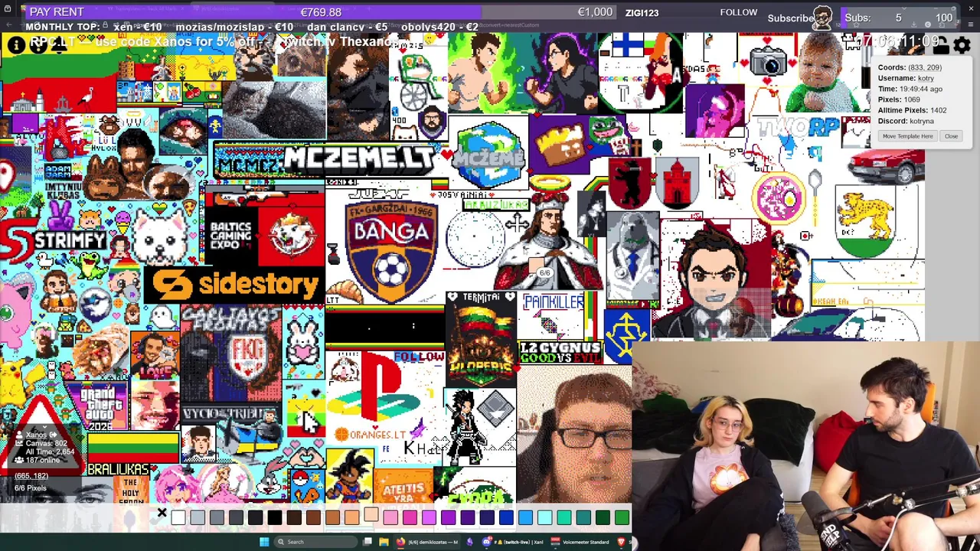Select the dark brown color swatch

coord(294,518)
